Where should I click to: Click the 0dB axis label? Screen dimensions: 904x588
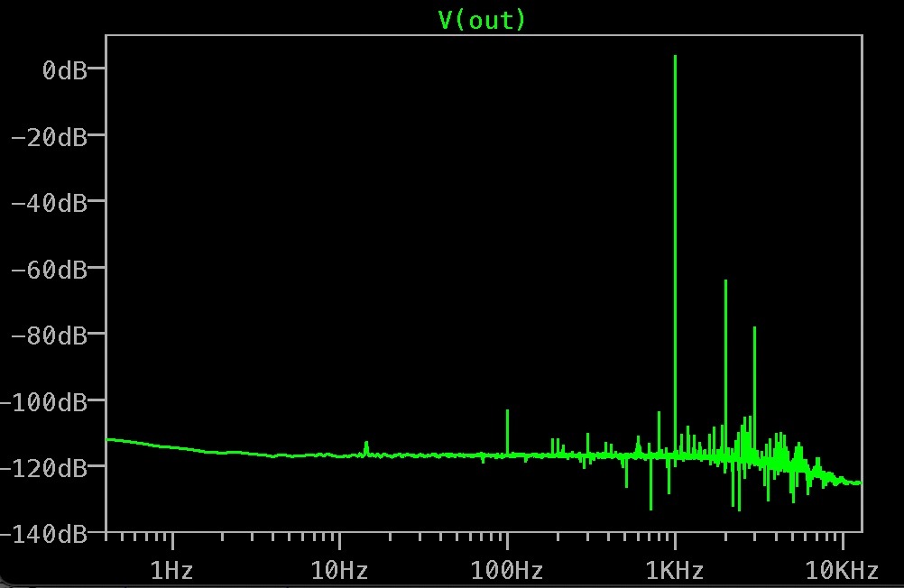(x=65, y=70)
